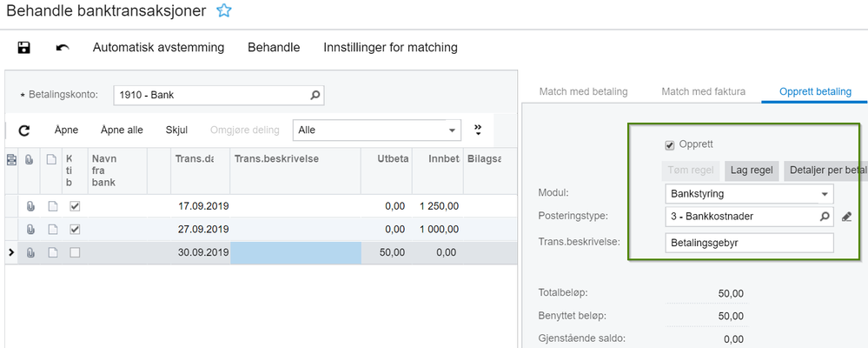Toggle the Opprett checkbox
The height and width of the screenshot is (348, 868).
669,144
